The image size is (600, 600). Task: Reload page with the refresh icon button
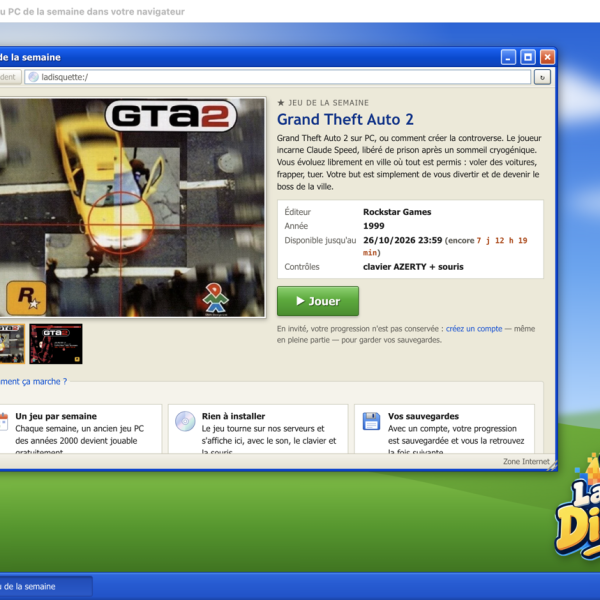pos(542,77)
